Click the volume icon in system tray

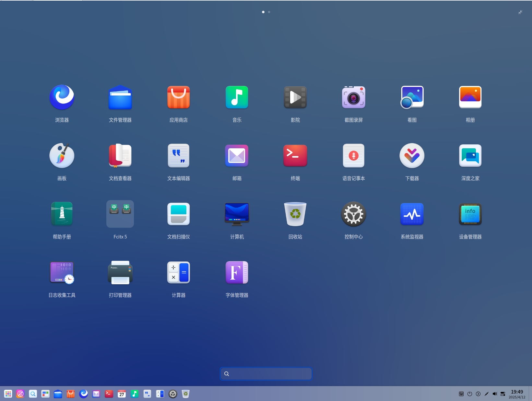pos(495,394)
